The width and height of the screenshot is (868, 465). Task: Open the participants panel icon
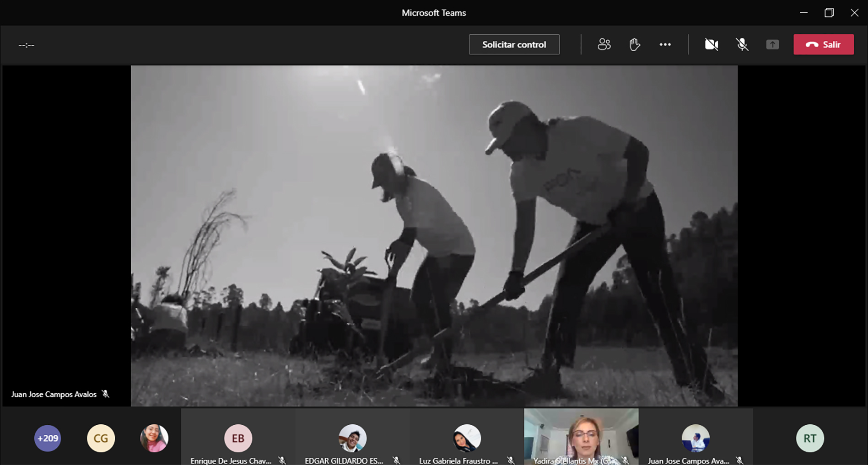[604, 44]
